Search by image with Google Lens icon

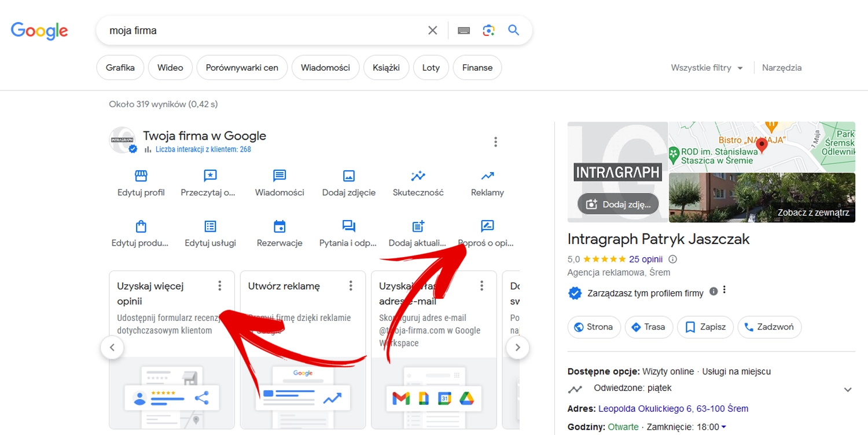tap(488, 31)
